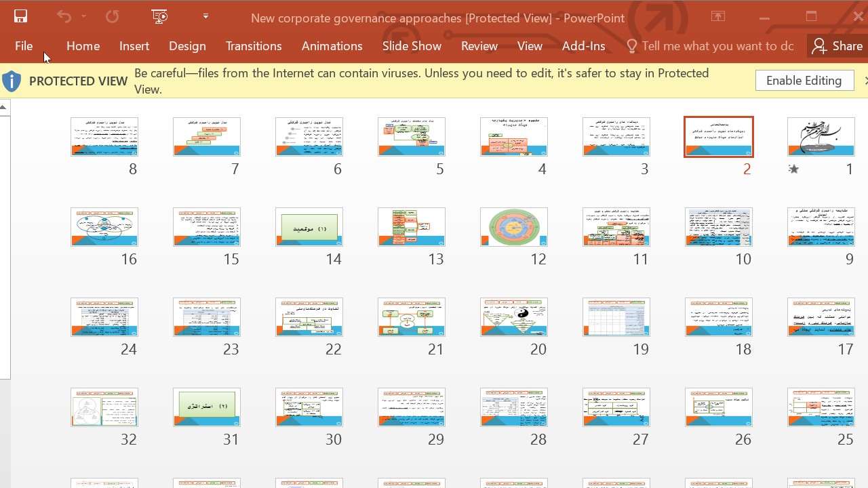Select slide 31 section title thumbnail

(207, 407)
